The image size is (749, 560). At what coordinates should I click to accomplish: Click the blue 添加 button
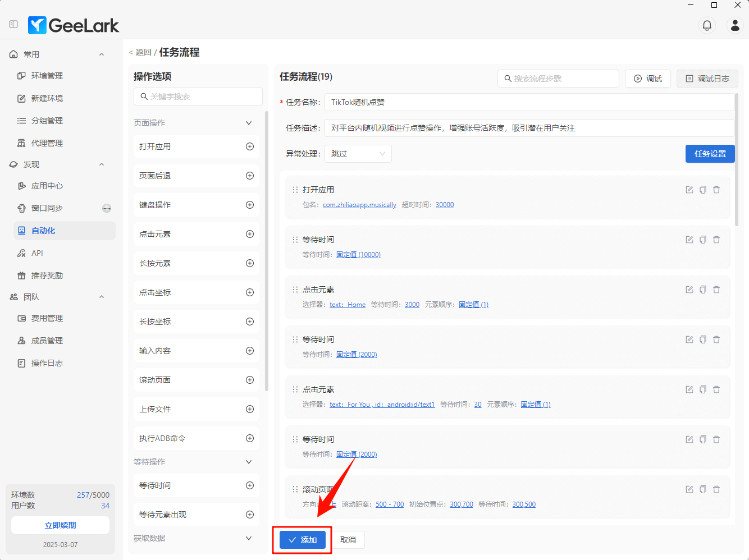point(303,540)
